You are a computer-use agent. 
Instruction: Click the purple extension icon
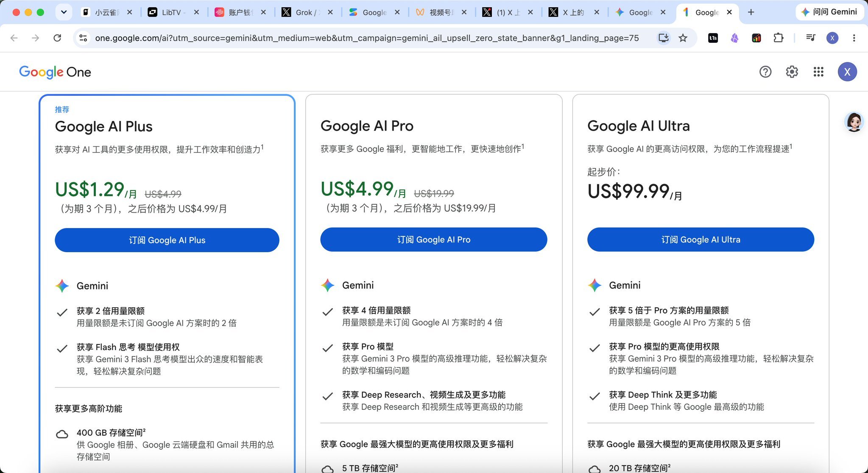[734, 38]
